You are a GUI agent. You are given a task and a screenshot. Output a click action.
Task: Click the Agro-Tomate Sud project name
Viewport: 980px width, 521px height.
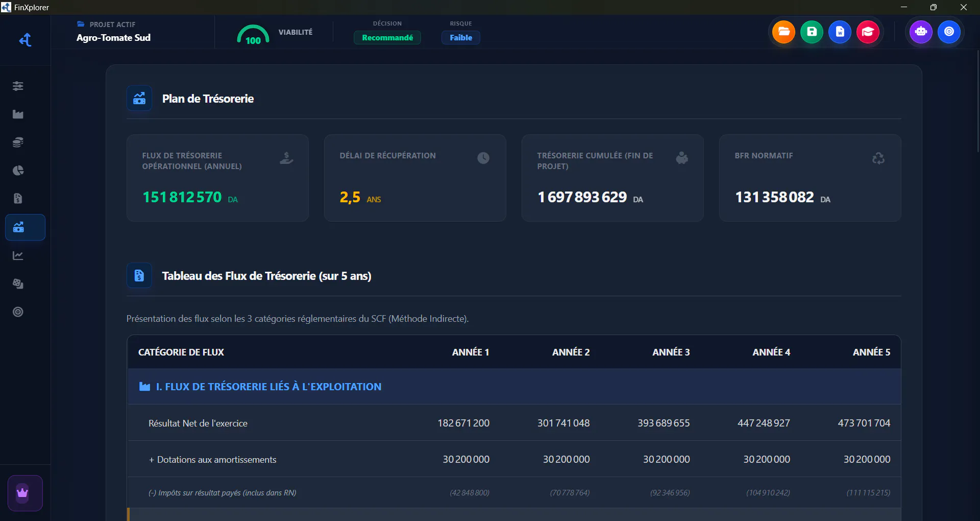click(113, 37)
